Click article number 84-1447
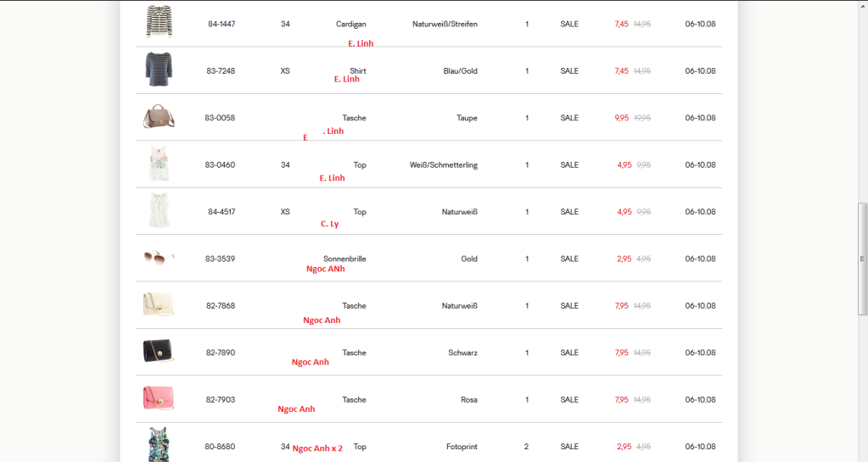 [x=221, y=24]
